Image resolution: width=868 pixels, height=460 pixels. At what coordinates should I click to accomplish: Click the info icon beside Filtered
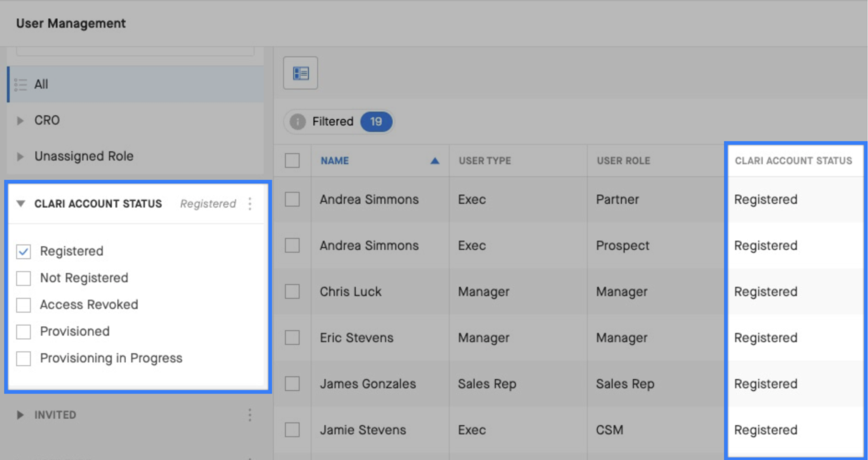pyautogui.click(x=298, y=122)
